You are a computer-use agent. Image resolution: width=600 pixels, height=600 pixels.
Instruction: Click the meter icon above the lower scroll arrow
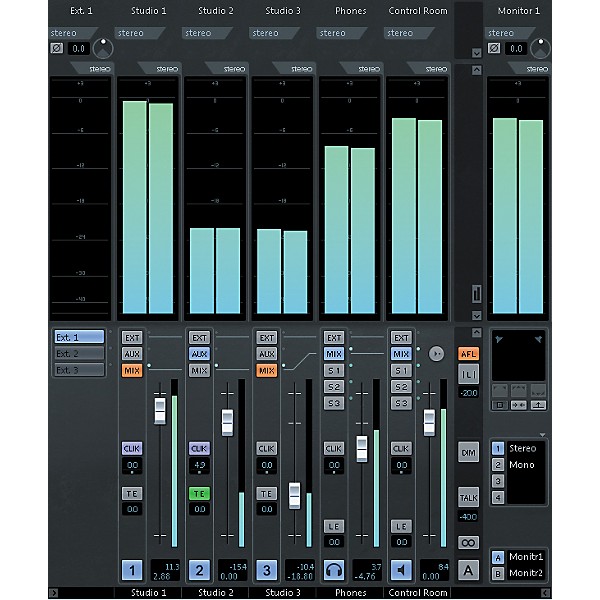tap(476, 294)
